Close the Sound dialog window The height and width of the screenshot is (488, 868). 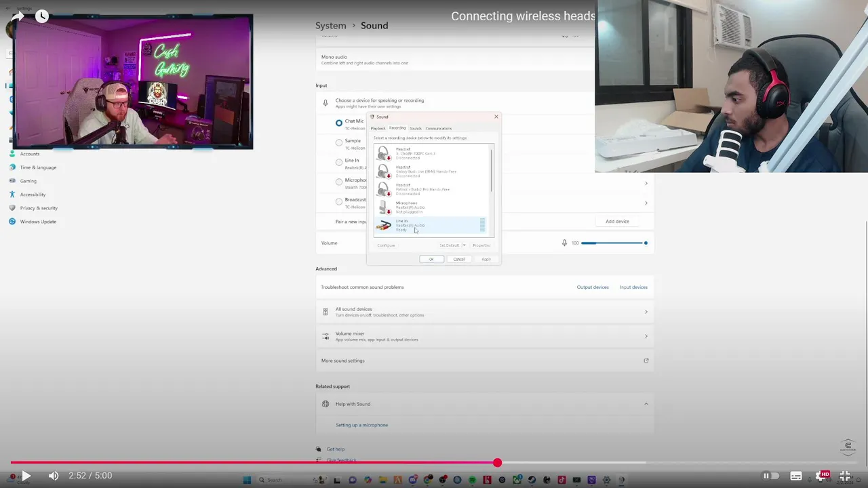496,117
